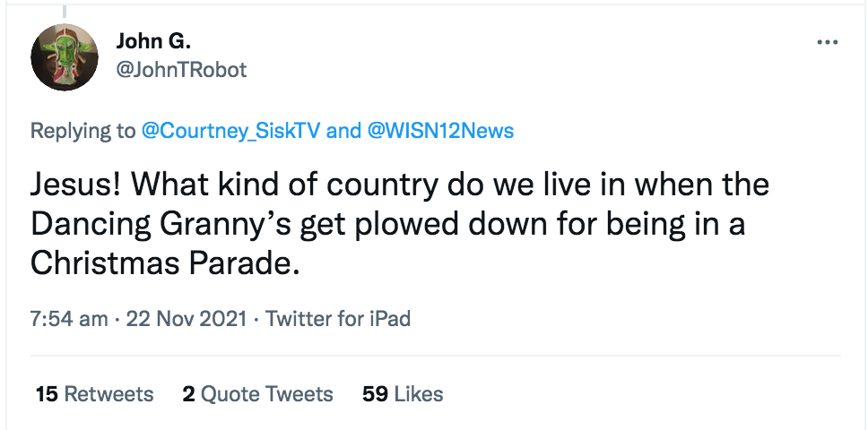Click the 22 Nov 2021 date
The image size is (868, 430).
[x=187, y=319]
